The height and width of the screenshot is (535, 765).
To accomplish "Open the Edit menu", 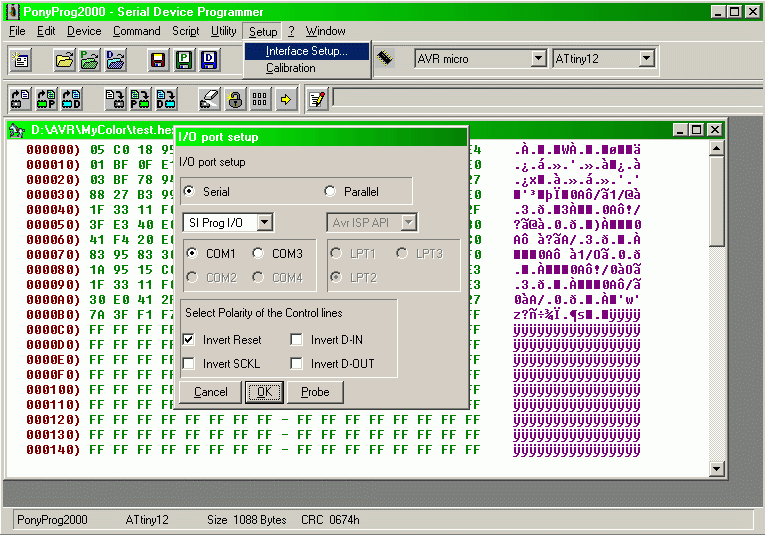I will [x=46, y=31].
